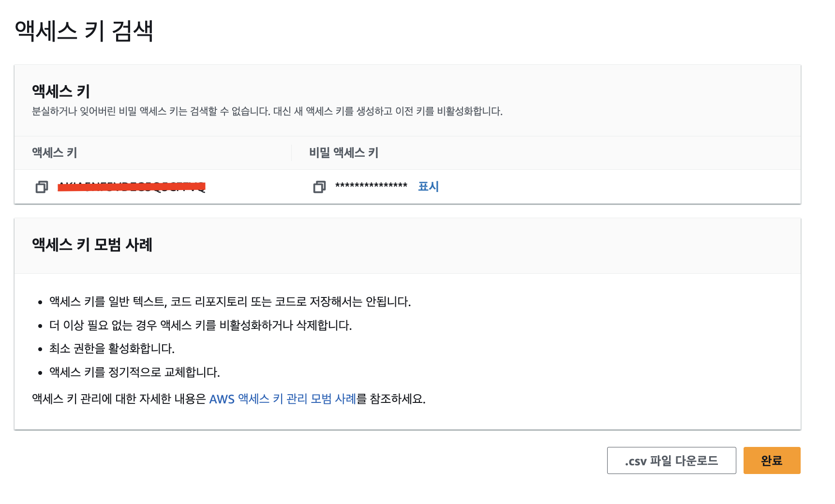The height and width of the screenshot is (504, 835).
Task: Click the description about 분실하거나 잊어버린 비밀 액세스 키
Action: tap(267, 111)
